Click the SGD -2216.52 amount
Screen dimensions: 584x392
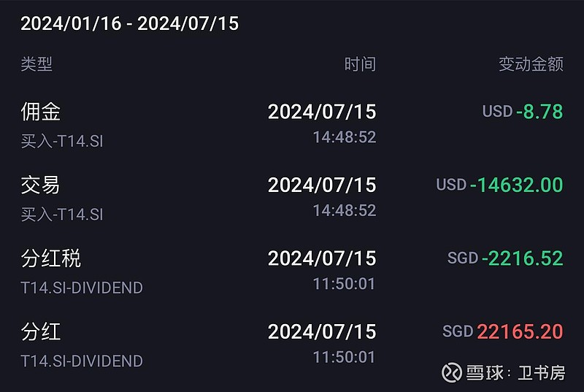pyautogui.click(x=505, y=258)
